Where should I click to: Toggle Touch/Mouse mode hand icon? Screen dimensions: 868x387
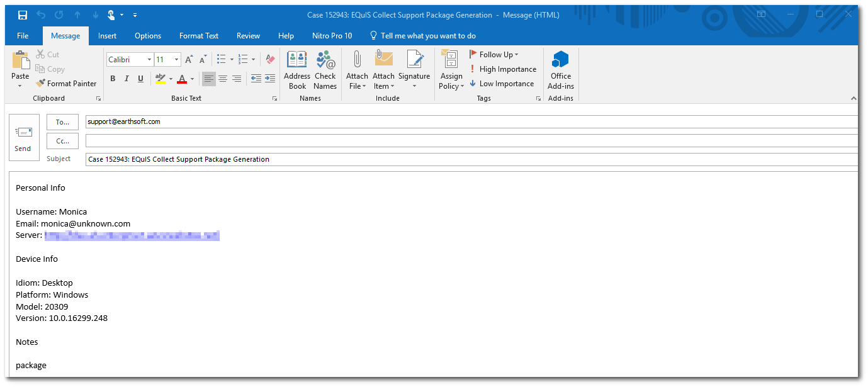(x=111, y=14)
